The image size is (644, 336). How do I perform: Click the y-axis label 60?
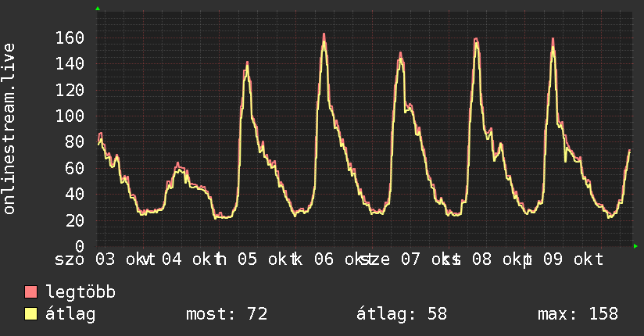(75, 168)
